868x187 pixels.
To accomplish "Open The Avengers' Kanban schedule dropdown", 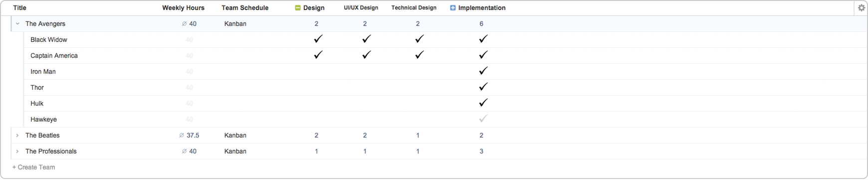I will click(235, 24).
